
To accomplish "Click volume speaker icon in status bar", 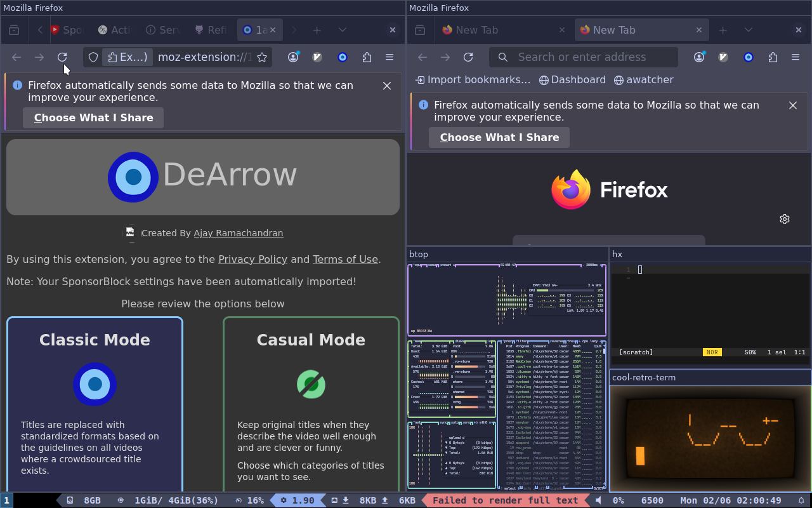I will tap(598, 500).
